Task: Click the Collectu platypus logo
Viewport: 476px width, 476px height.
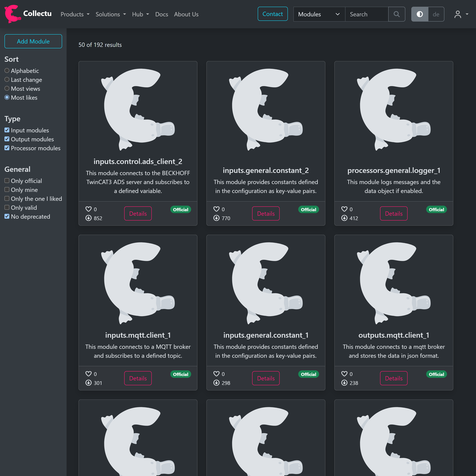Action: 13,14
